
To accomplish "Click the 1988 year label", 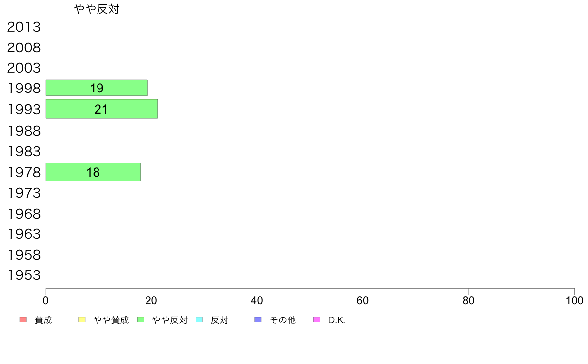I will coord(24,131).
